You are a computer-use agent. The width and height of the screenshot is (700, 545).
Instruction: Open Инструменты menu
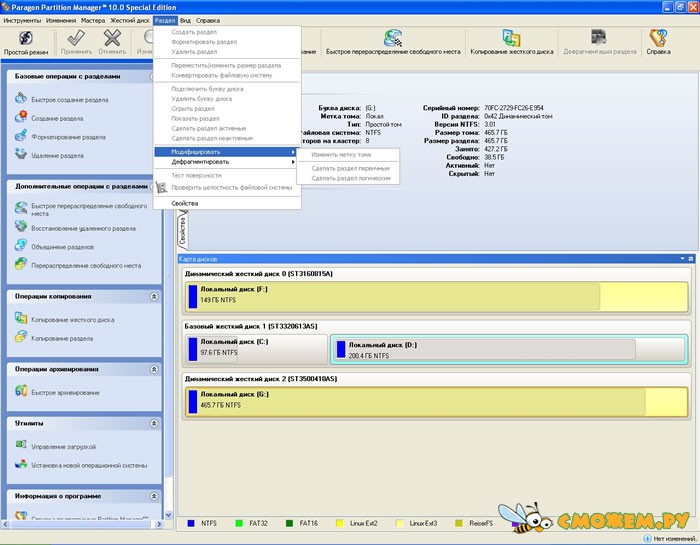tap(22, 21)
